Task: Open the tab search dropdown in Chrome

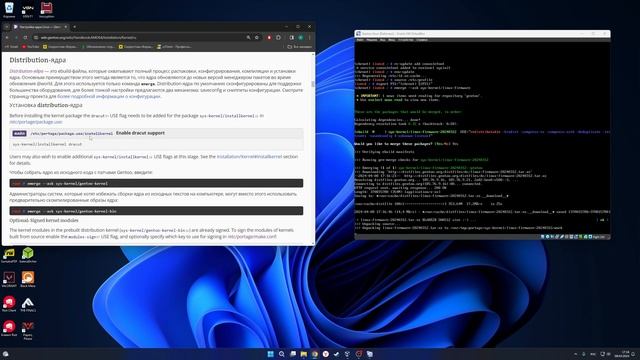Action: (x=7, y=27)
